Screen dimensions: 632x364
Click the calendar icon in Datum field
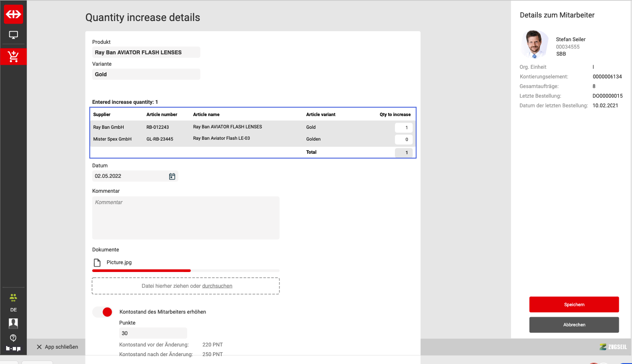pyautogui.click(x=172, y=176)
